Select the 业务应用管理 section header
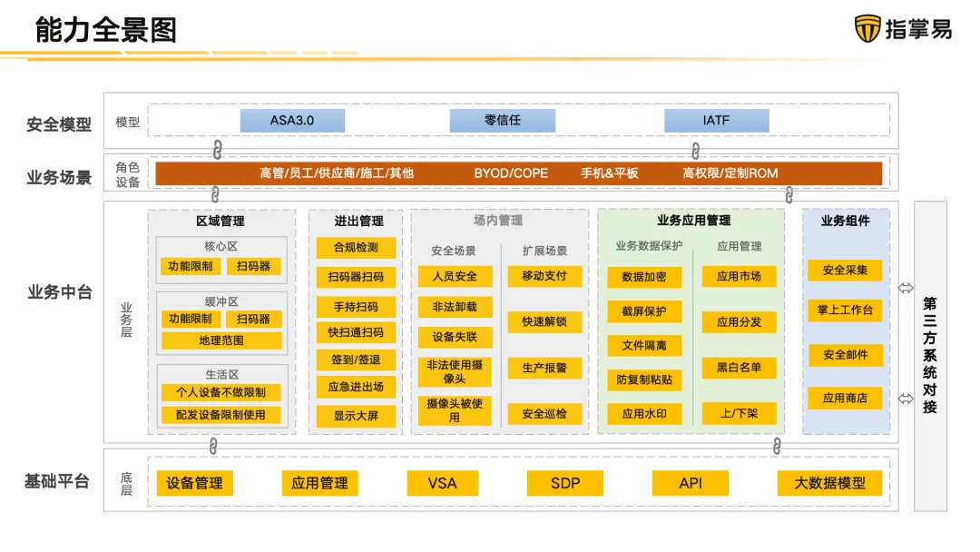The width and height of the screenshot is (980, 552). [693, 221]
